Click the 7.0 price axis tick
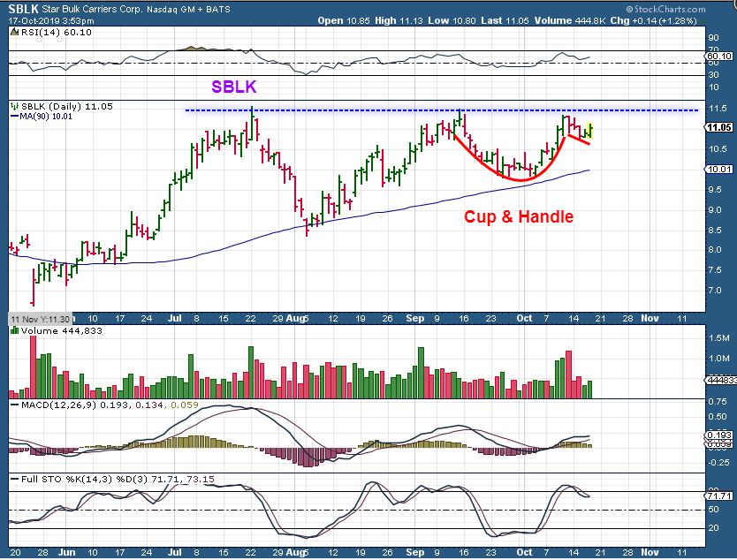This screenshot has height=560, width=737. (716, 290)
